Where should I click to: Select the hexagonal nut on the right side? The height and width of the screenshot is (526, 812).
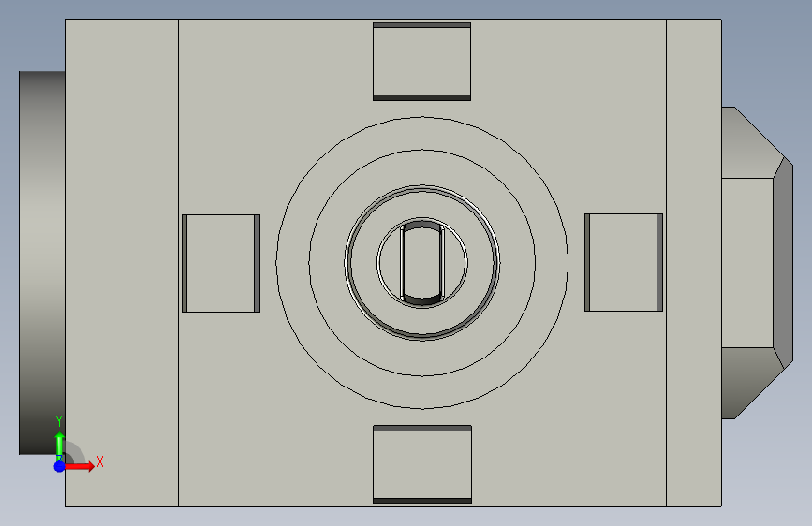coord(757,262)
